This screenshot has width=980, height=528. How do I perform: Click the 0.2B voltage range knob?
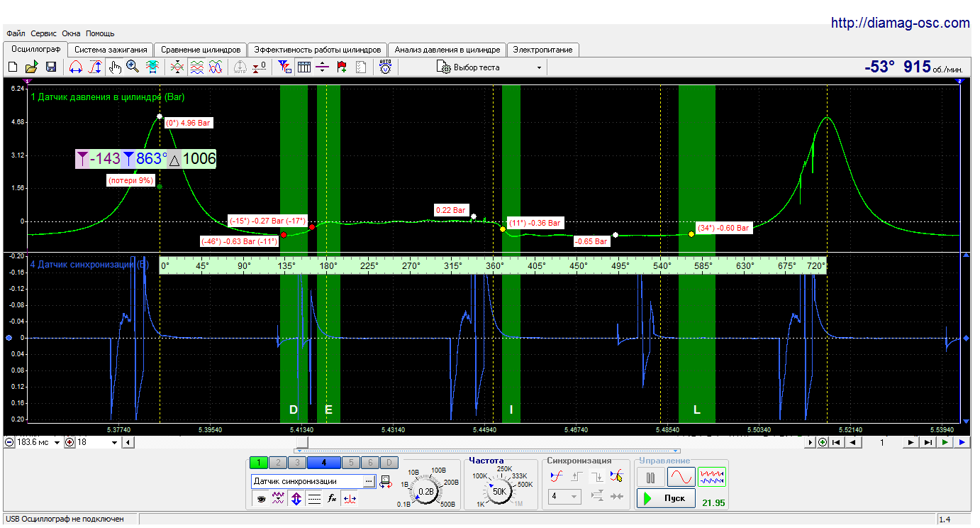pyautogui.click(x=427, y=491)
